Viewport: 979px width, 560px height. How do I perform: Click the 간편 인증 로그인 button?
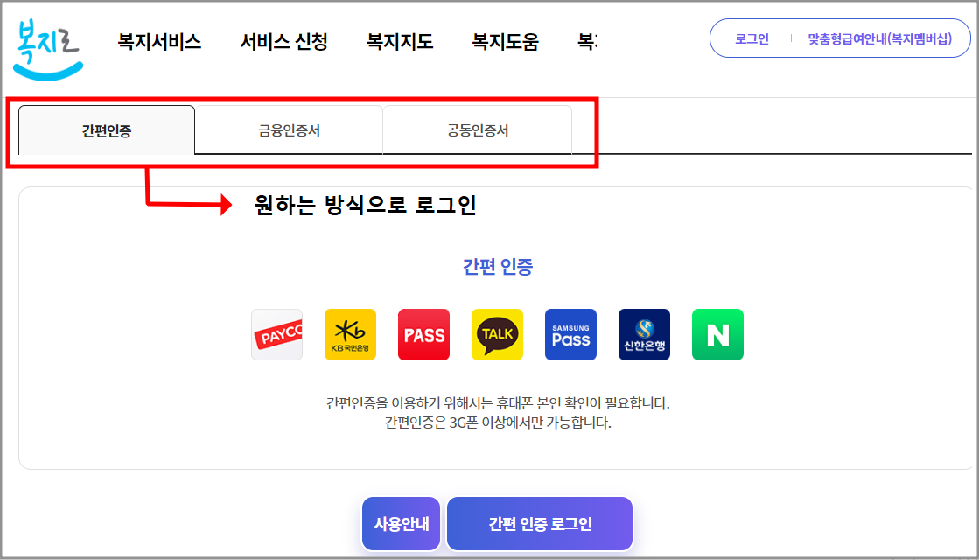(x=540, y=524)
